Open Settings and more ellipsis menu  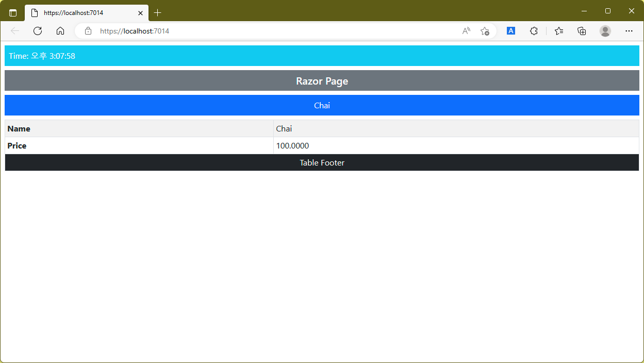[x=629, y=31]
